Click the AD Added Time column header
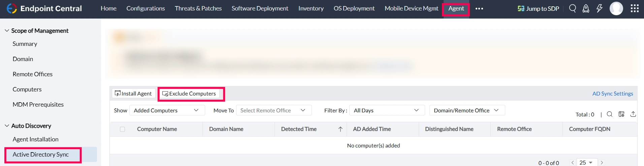 click(372, 129)
